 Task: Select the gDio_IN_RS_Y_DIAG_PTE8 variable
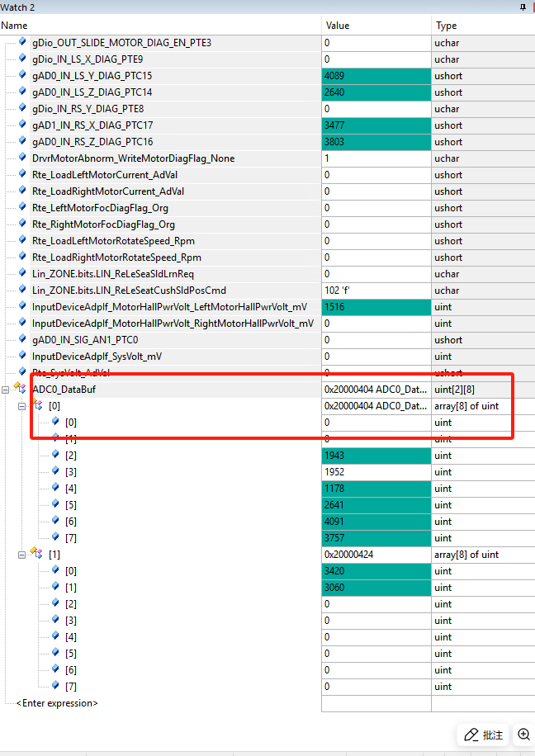pyautogui.click(x=88, y=109)
